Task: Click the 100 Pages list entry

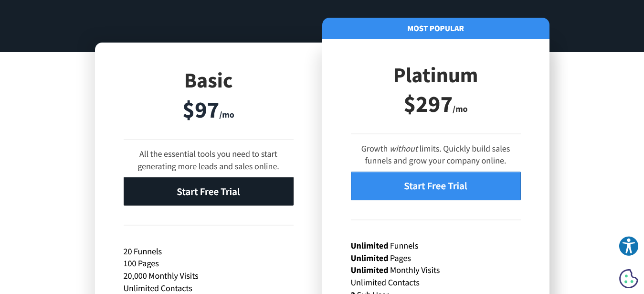Action: click(140, 263)
